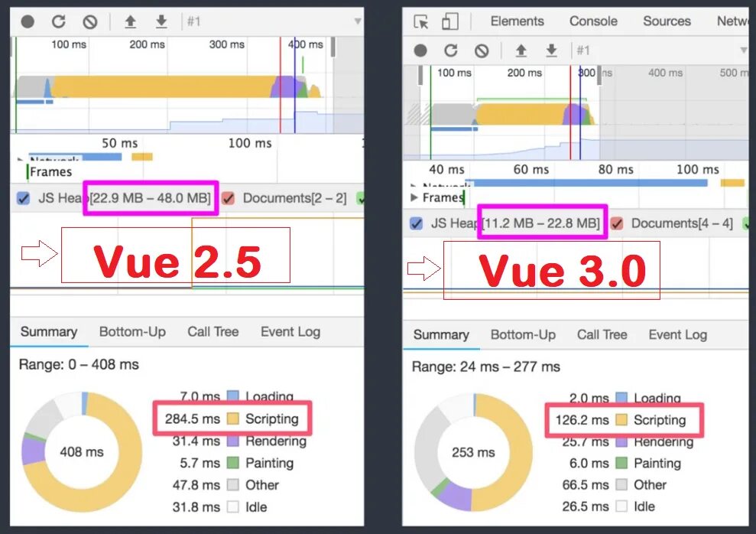Select the Bottom-Up tab in the Vue 3.0 panel
The height and width of the screenshot is (534, 756).
tap(523, 335)
